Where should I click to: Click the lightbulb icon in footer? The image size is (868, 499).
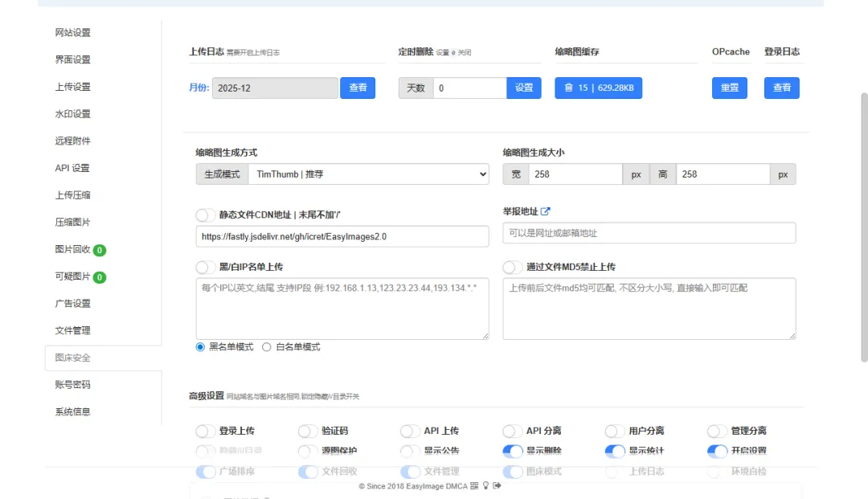[x=485, y=486]
